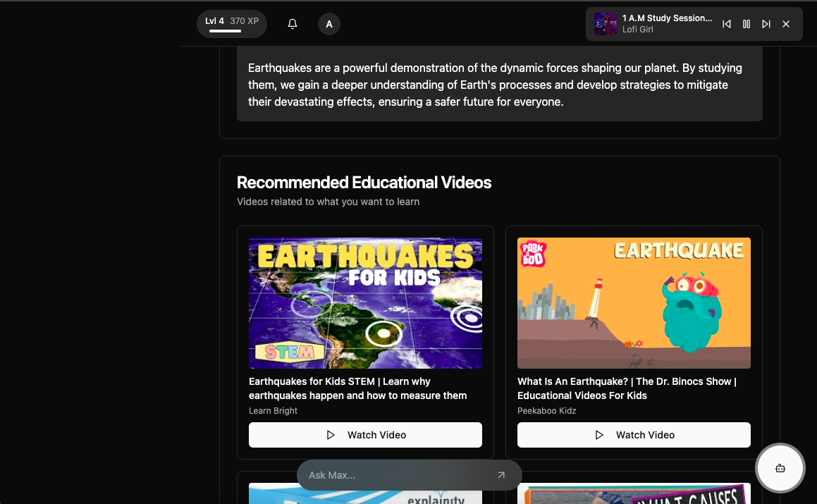Click play icon on Learn Bright Watch Video

click(331, 435)
